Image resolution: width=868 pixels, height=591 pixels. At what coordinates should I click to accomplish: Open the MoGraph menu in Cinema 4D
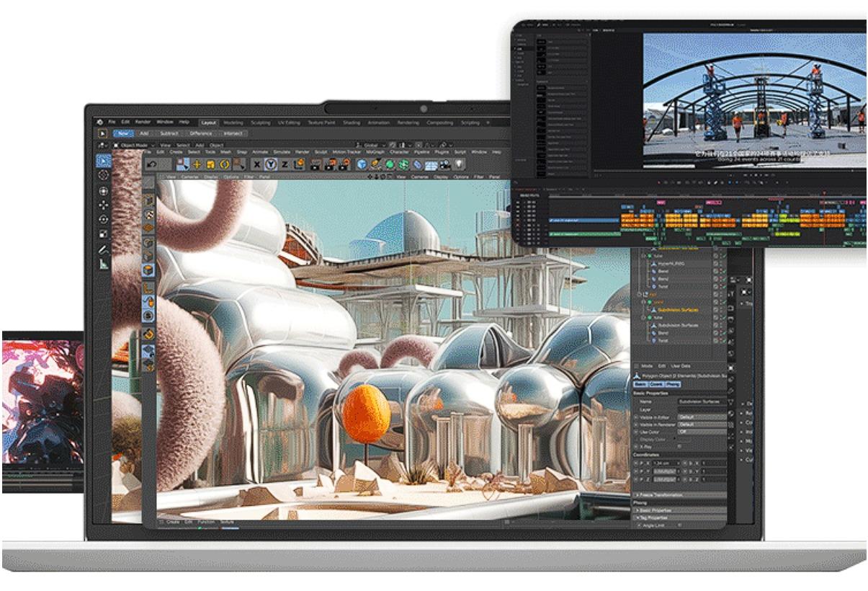pos(375,152)
